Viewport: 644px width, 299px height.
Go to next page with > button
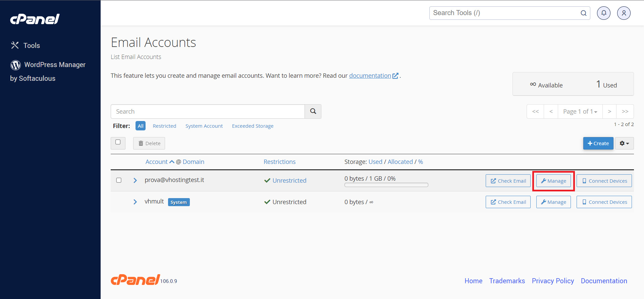click(x=609, y=111)
